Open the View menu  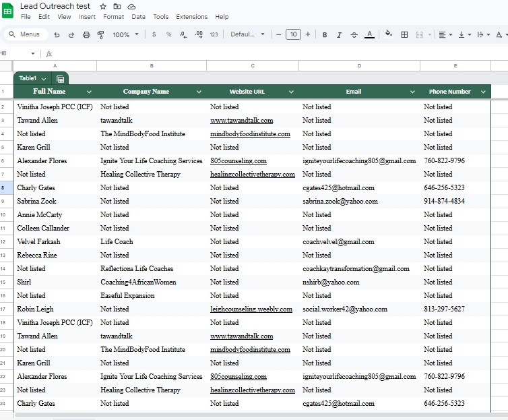tap(64, 17)
